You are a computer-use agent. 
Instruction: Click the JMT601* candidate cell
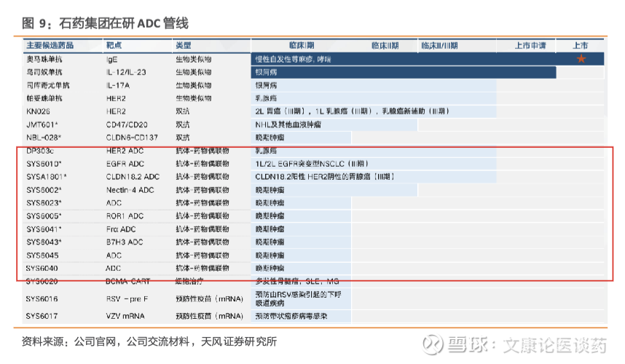(42, 124)
